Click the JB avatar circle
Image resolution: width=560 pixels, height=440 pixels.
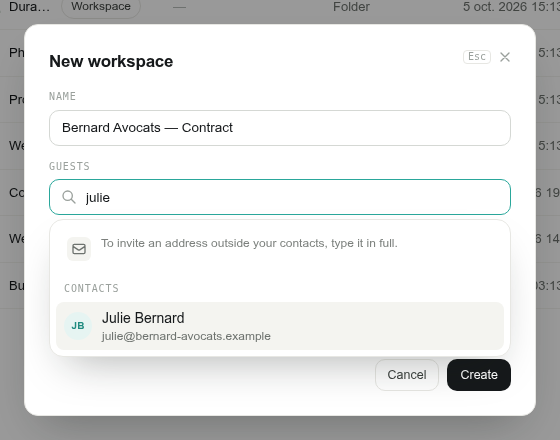(x=78, y=326)
